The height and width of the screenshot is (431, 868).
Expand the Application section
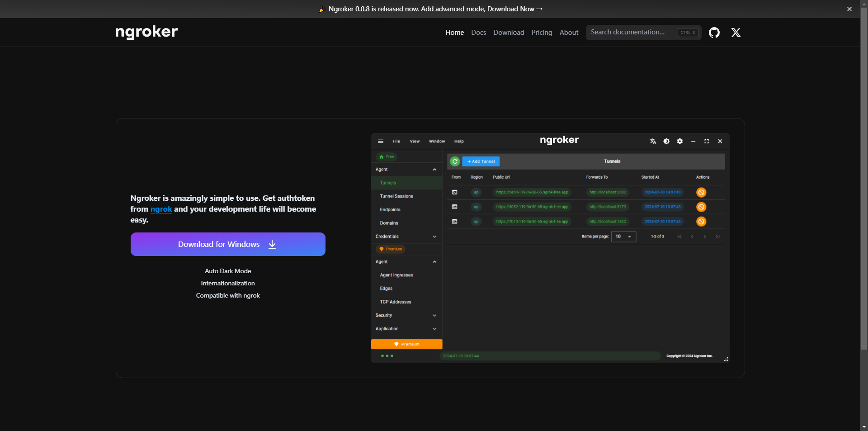pos(406,329)
